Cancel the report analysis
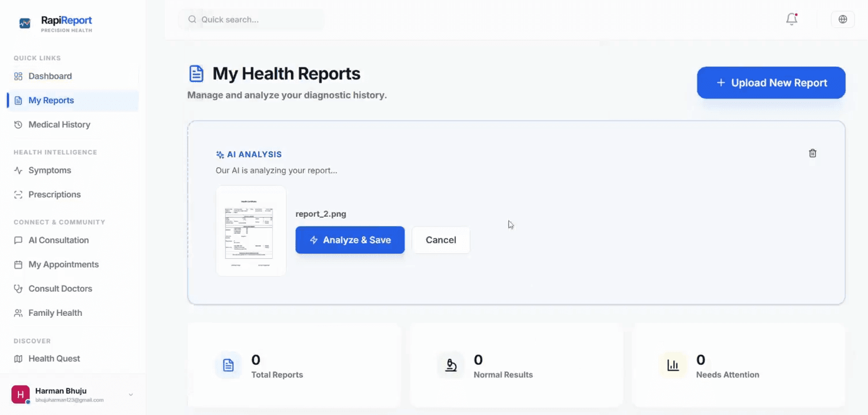This screenshot has width=868, height=415. pyautogui.click(x=441, y=240)
